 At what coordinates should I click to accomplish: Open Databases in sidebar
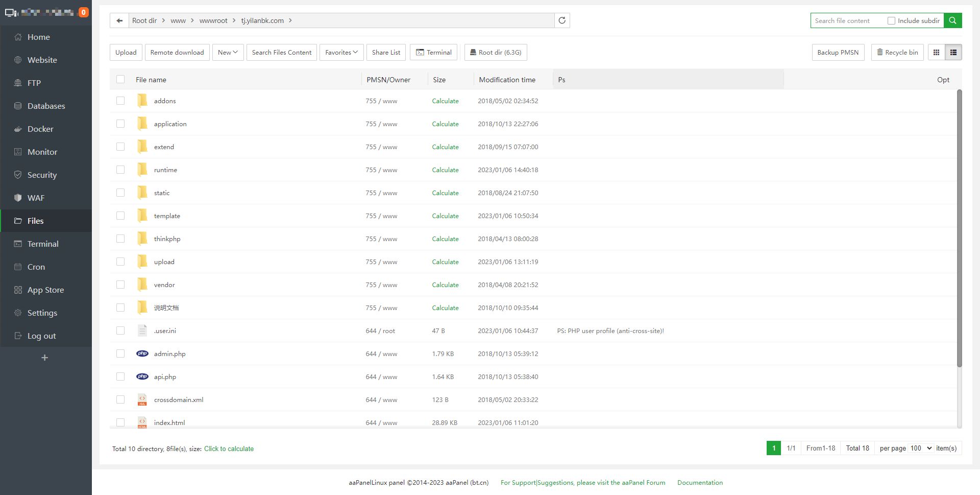pyautogui.click(x=46, y=106)
